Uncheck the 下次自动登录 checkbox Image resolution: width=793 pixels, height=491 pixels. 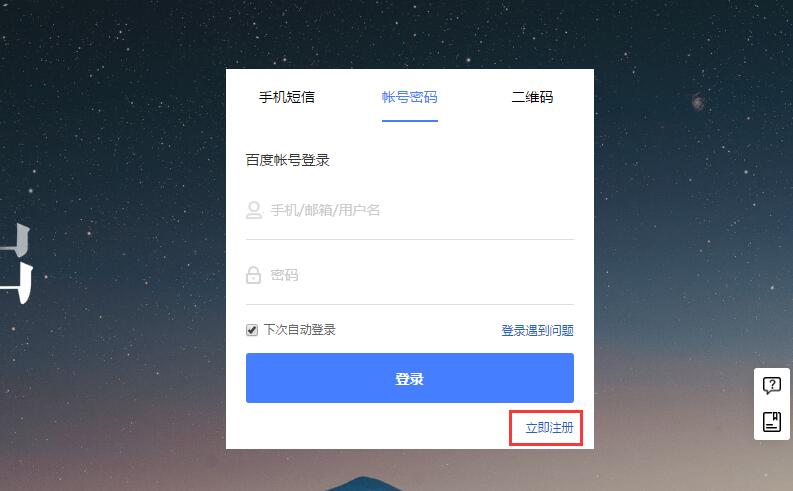(x=252, y=330)
